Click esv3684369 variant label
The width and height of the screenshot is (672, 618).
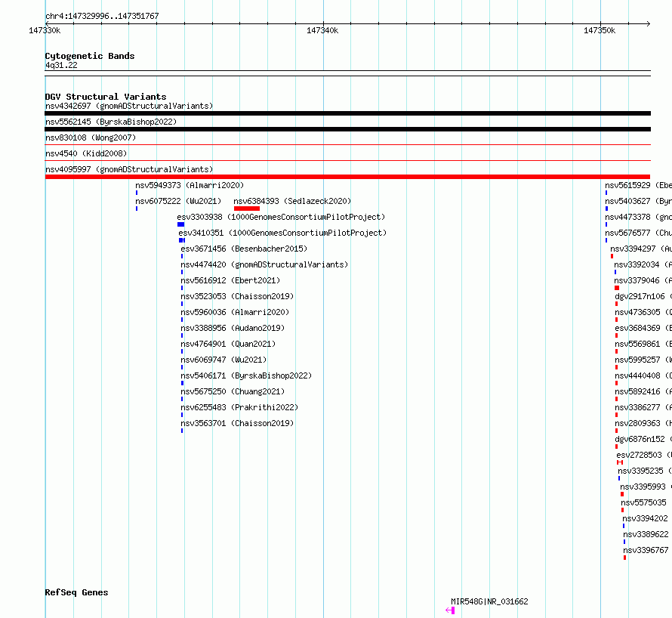(x=643, y=328)
